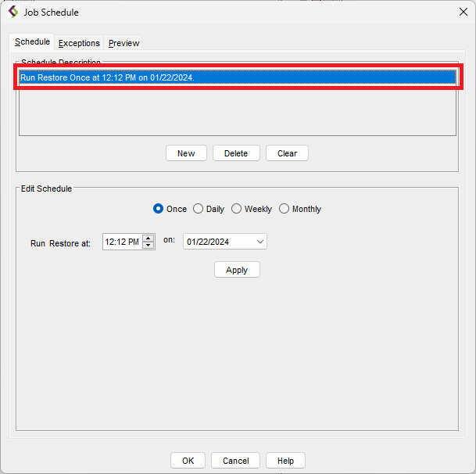The width and height of the screenshot is (476, 474).
Task: Click the Apply button
Action: click(237, 270)
